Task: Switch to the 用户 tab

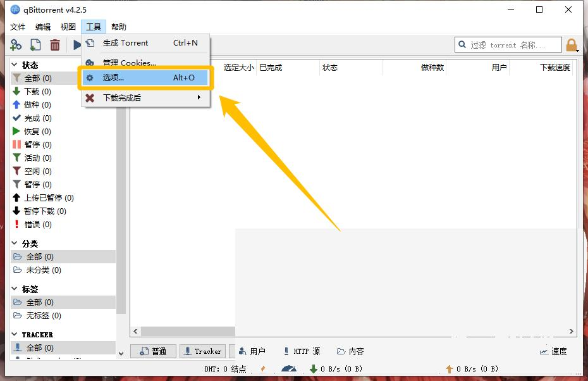Action: point(252,351)
